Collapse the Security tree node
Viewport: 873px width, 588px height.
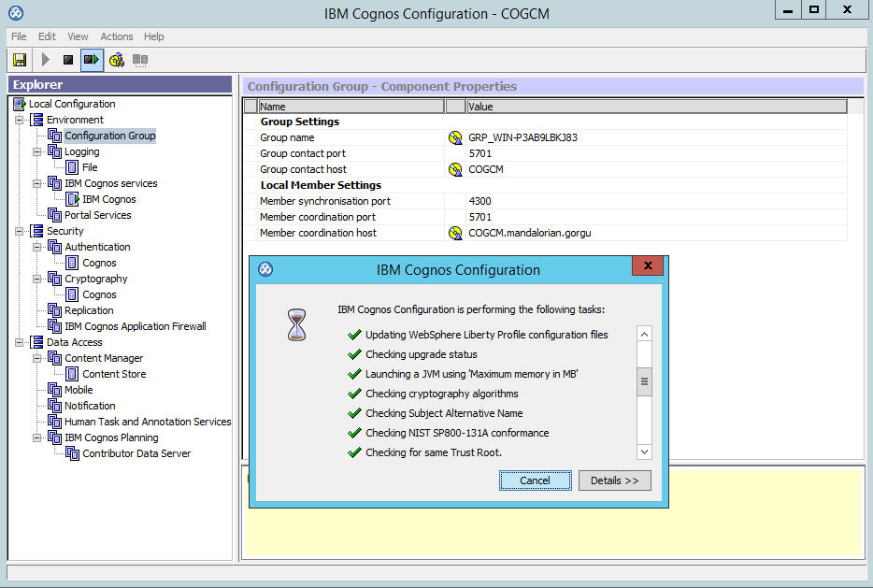(x=20, y=231)
